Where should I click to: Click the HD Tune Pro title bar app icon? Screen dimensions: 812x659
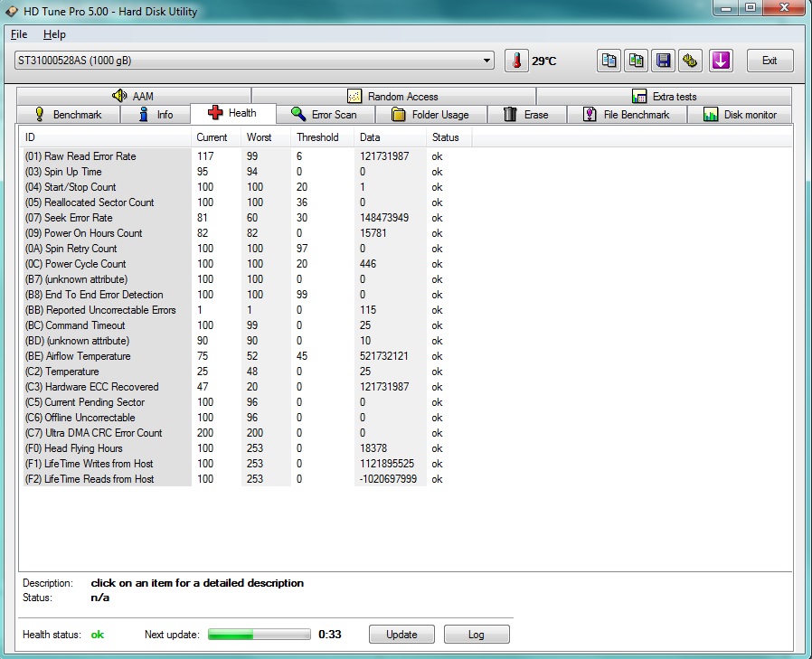pos(12,11)
